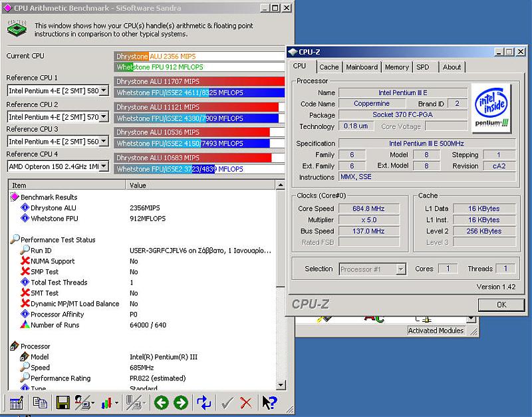The width and height of the screenshot is (532, 417).
Task: Open the dropdown arrow beside bar chart icon
Action: coord(116,403)
